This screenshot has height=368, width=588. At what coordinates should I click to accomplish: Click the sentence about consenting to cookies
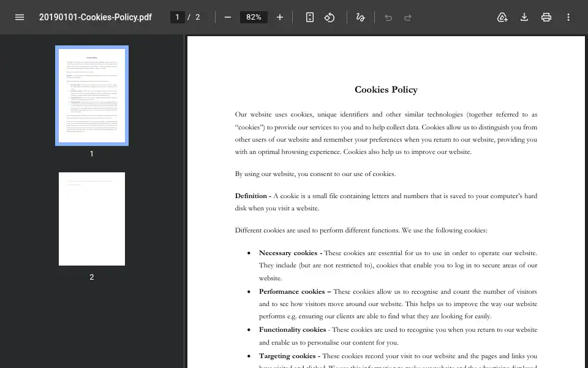315,174
